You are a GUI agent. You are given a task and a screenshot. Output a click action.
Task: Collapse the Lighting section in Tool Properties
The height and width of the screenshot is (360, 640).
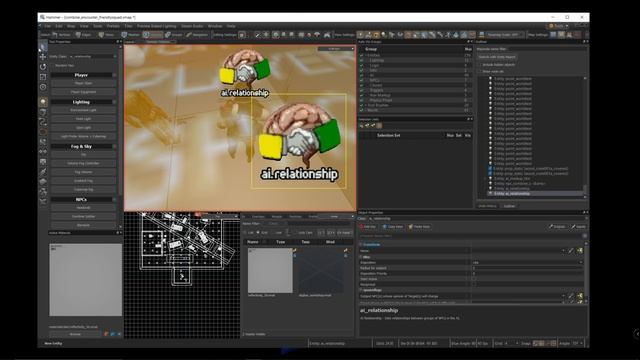(114, 102)
